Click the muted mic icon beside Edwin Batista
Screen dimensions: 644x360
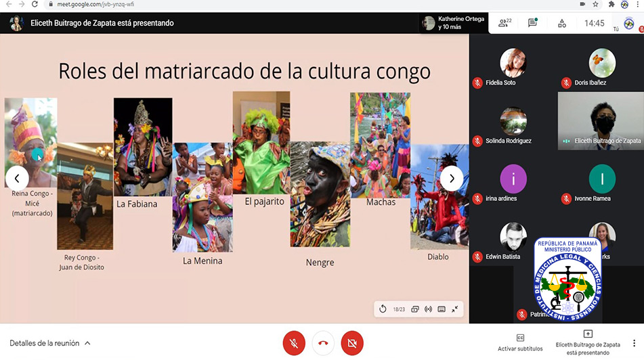(477, 257)
